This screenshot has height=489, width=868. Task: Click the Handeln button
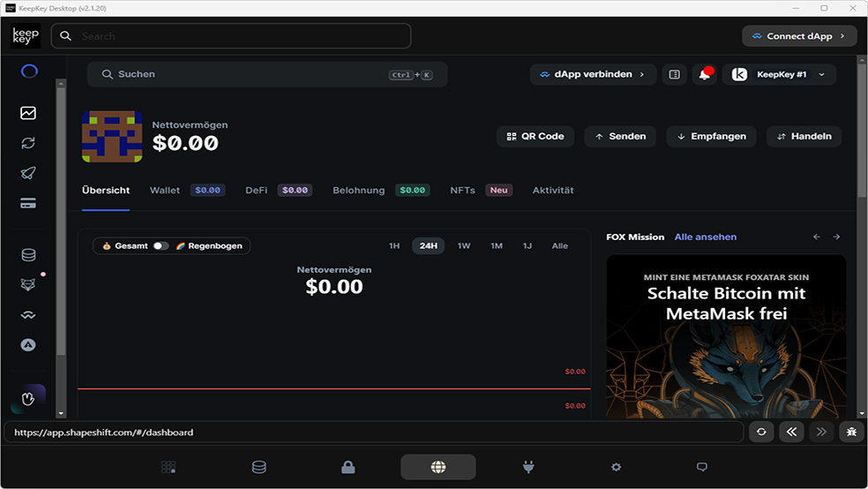[804, 136]
